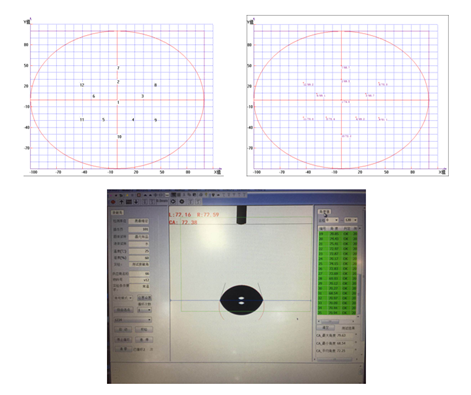Open the wide dropdown in left panel
Viewport: 471px width, 395px height.
click(x=133, y=320)
